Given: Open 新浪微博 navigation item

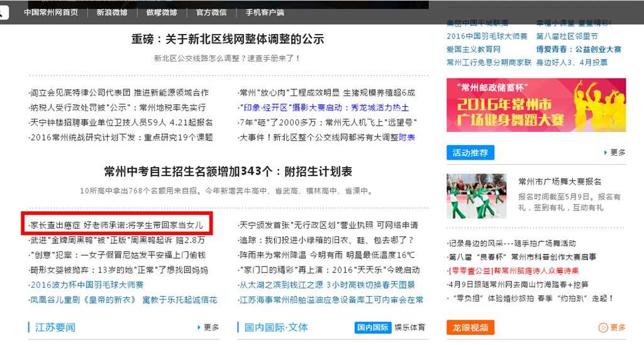Looking at the screenshot, I should pos(112,13).
